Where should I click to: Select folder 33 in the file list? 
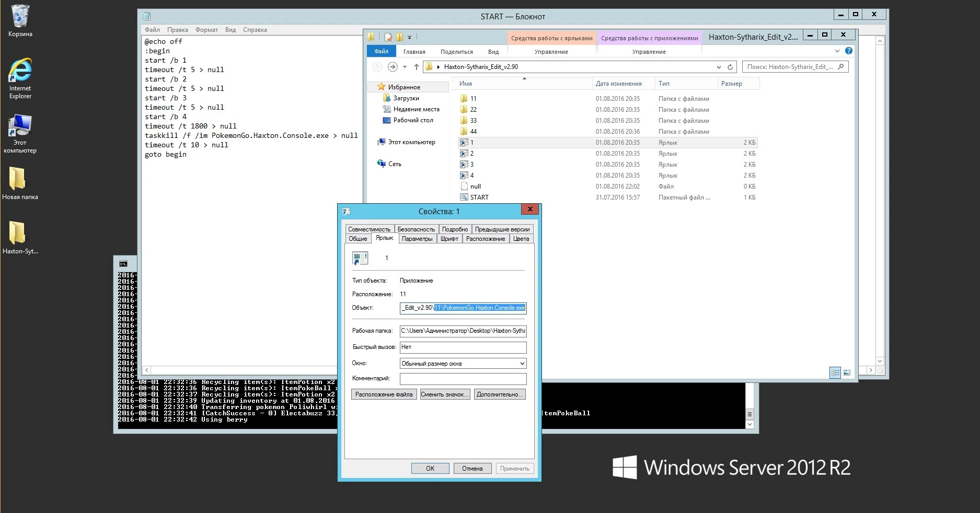[473, 121]
